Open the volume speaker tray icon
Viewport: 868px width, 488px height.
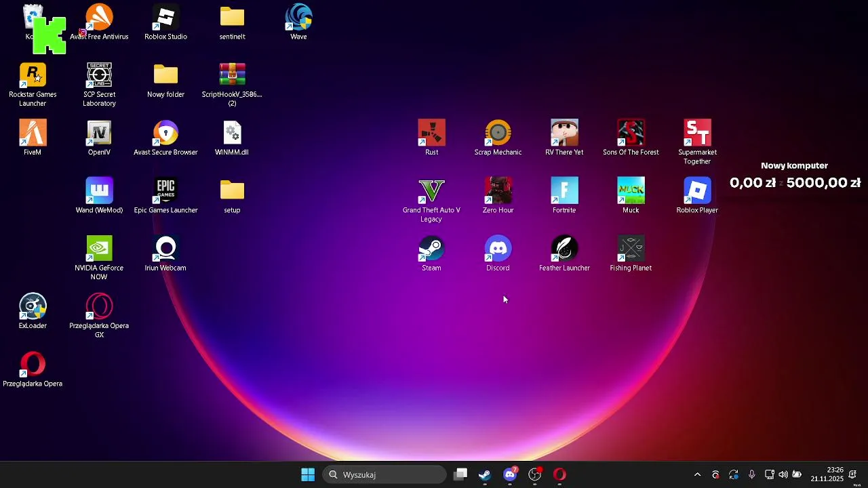[x=783, y=474]
